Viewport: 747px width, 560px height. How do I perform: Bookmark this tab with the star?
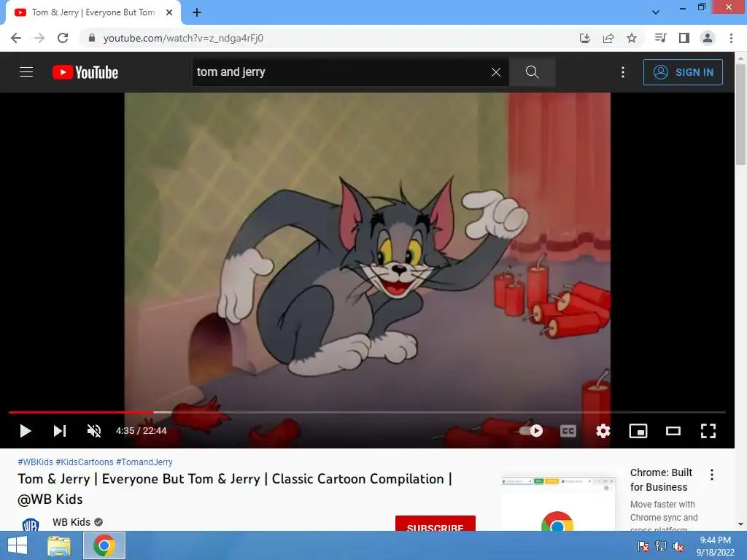[x=632, y=38]
